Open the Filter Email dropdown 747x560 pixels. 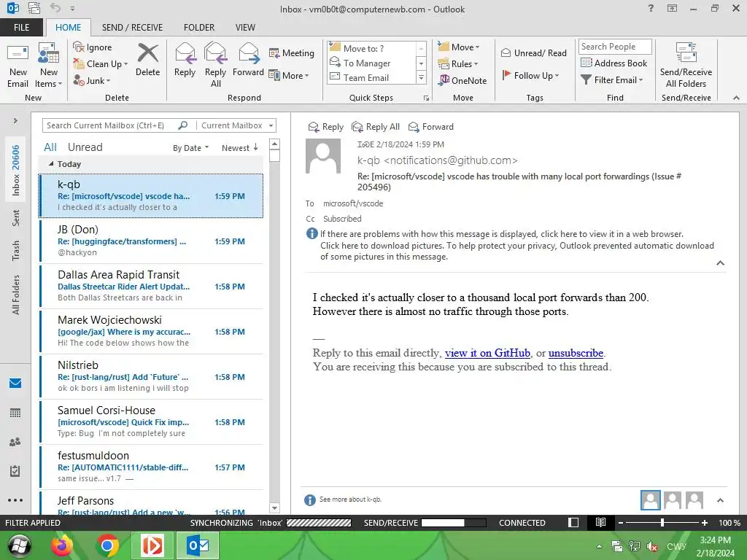[x=612, y=80]
